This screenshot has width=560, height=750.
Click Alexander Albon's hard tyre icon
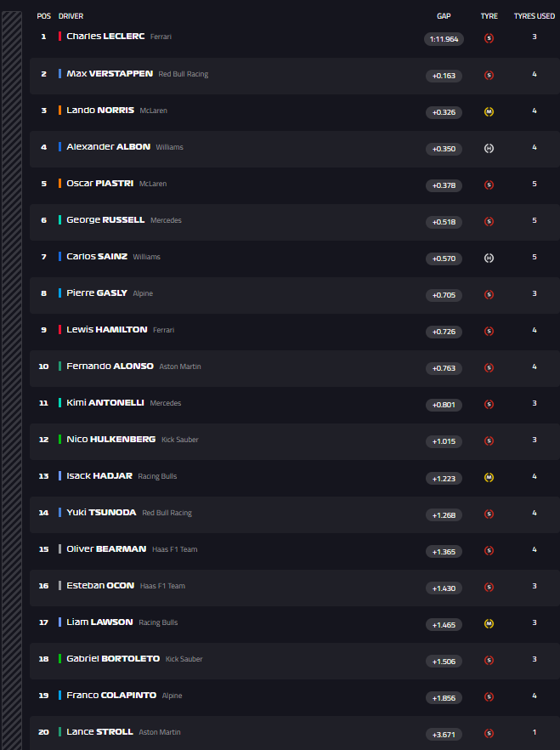click(489, 148)
